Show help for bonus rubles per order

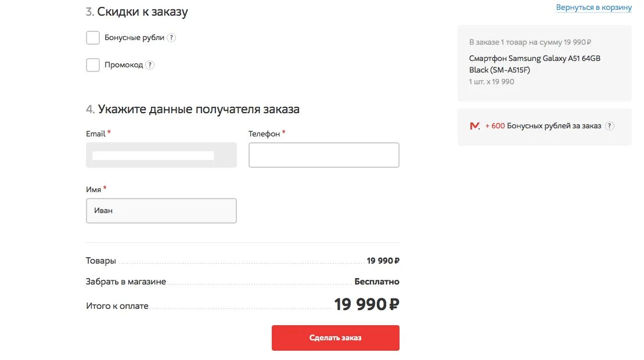[x=609, y=126]
